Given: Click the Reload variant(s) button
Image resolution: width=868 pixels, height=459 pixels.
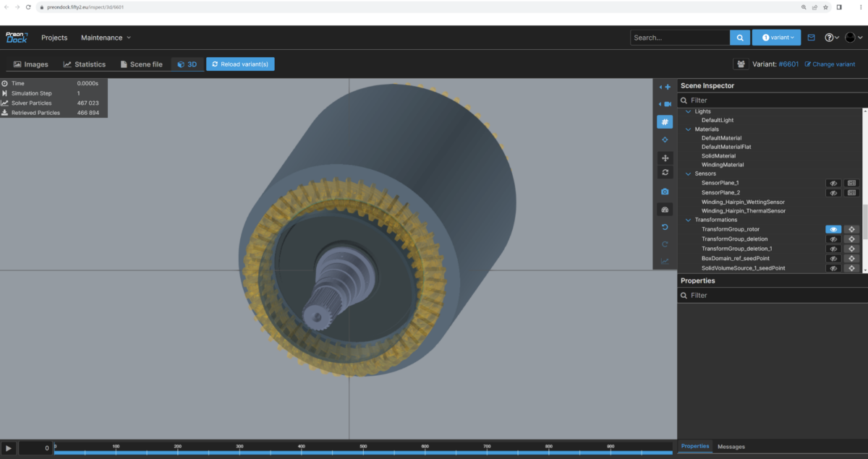Looking at the screenshot, I should (x=240, y=64).
